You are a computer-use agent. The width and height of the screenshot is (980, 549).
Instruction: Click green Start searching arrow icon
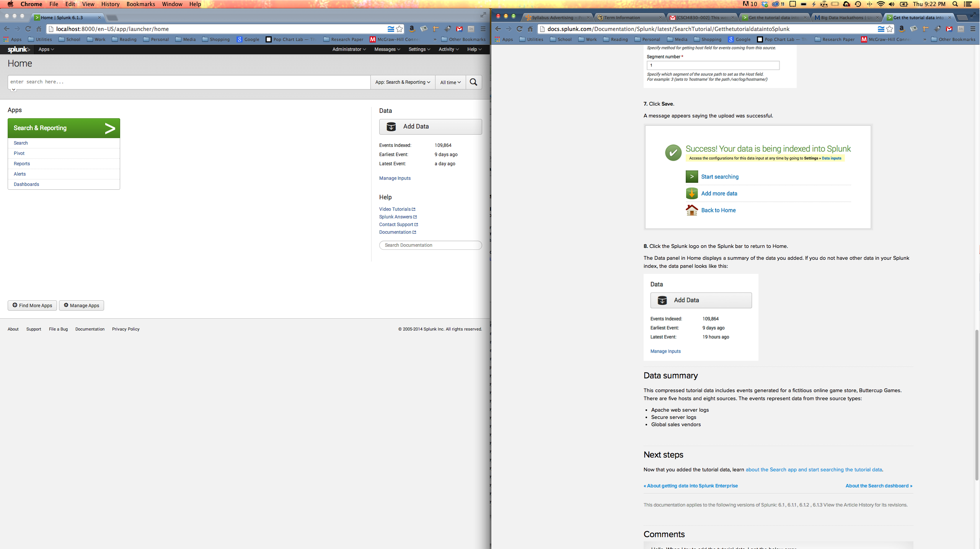point(691,177)
